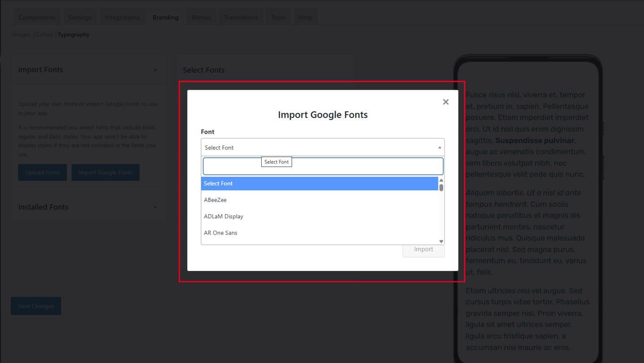Click the Import button

pyautogui.click(x=423, y=249)
